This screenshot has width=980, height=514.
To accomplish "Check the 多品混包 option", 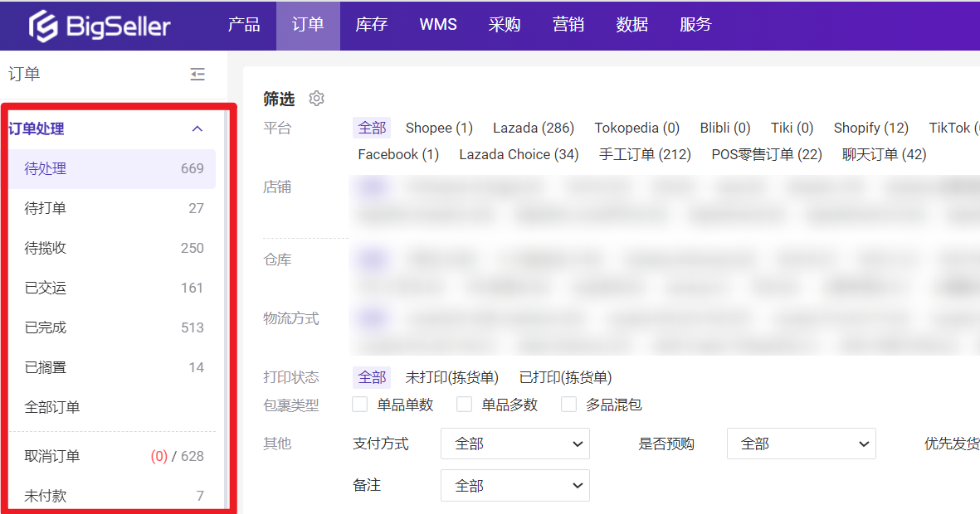I will 569,405.
